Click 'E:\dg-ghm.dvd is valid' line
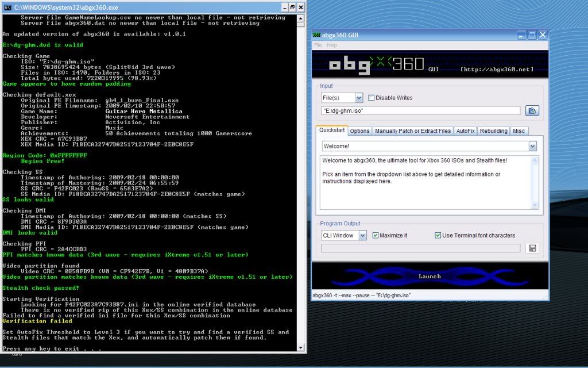Image resolution: width=588 pixels, height=368 pixels. tap(42, 45)
